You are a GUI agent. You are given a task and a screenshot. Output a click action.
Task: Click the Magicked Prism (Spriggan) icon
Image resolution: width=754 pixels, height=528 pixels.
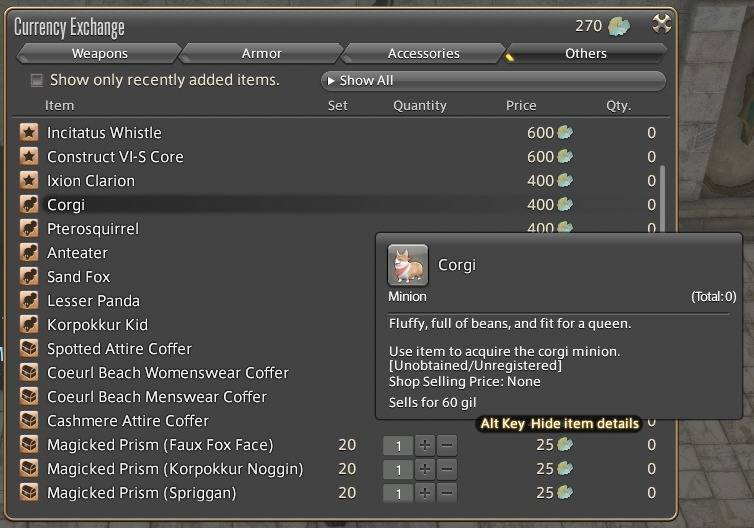click(29, 493)
